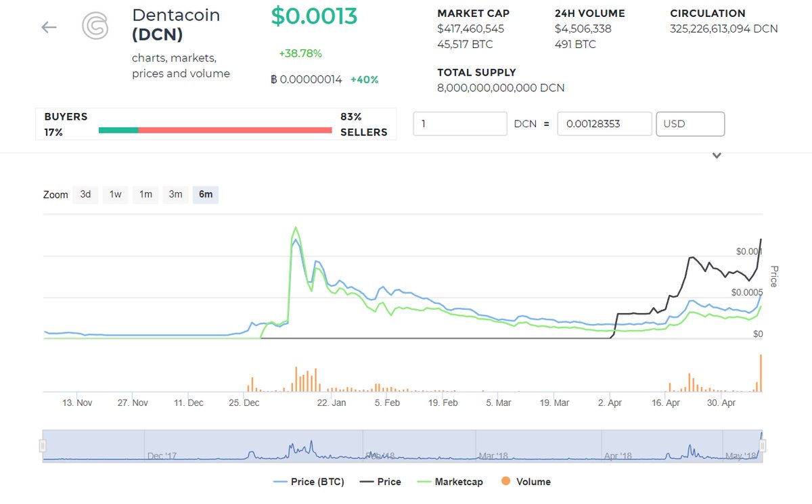Click the $0.0013 price value

314,16
